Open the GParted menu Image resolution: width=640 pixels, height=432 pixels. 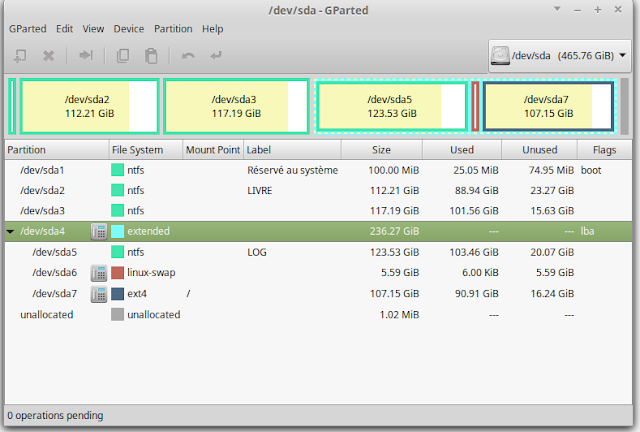[28, 29]
